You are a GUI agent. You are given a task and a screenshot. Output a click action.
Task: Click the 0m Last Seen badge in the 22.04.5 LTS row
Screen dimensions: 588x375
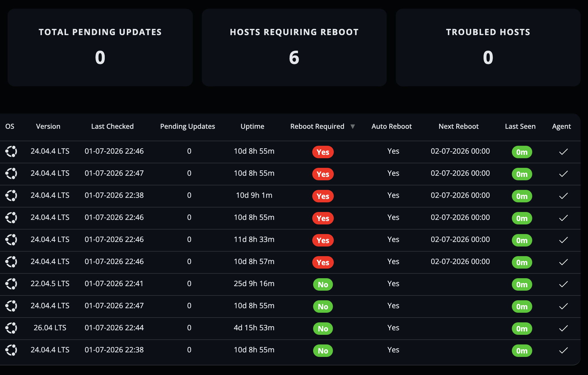(x=522, y=284)
